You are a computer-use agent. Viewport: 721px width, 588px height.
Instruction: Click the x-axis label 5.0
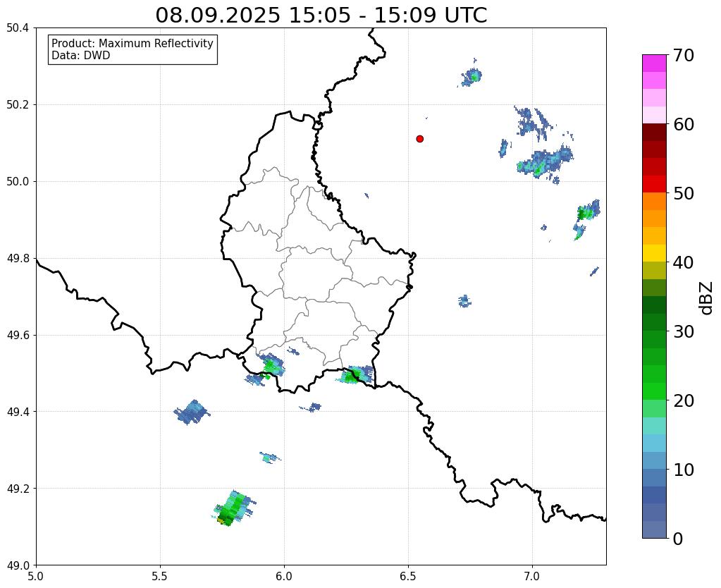pos(36,576)
